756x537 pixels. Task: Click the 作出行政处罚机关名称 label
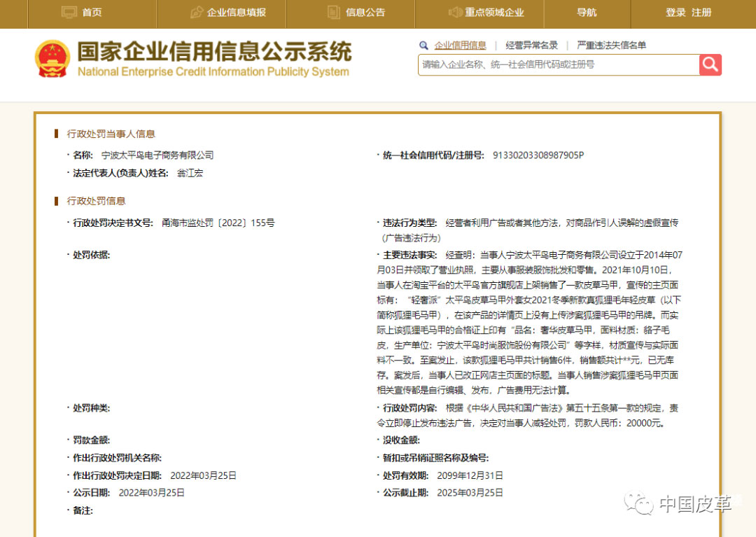point(117,458)
